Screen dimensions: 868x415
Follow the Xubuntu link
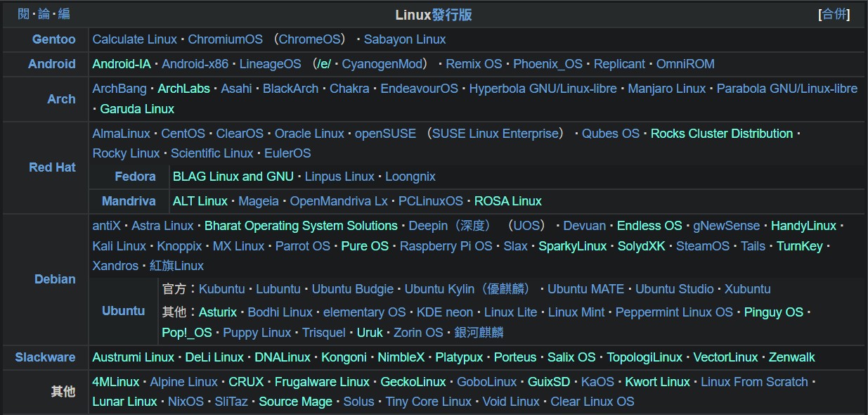748,289
